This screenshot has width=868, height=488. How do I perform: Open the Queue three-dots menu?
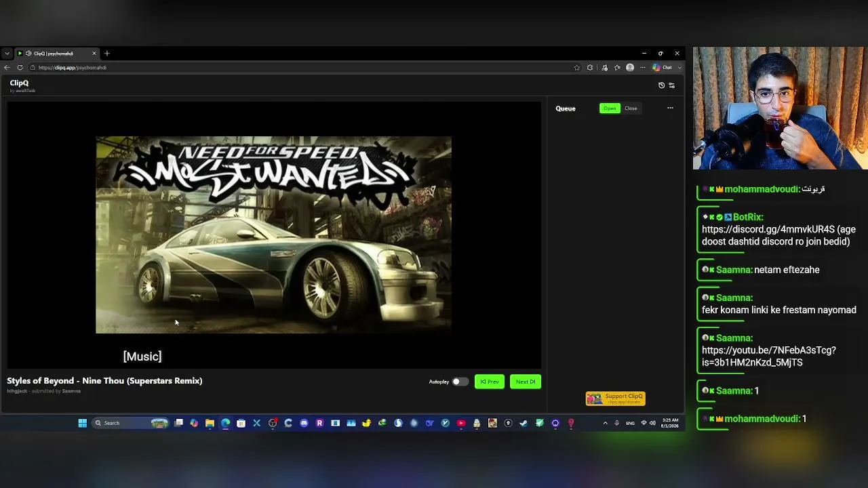click(x=670, y=108)
